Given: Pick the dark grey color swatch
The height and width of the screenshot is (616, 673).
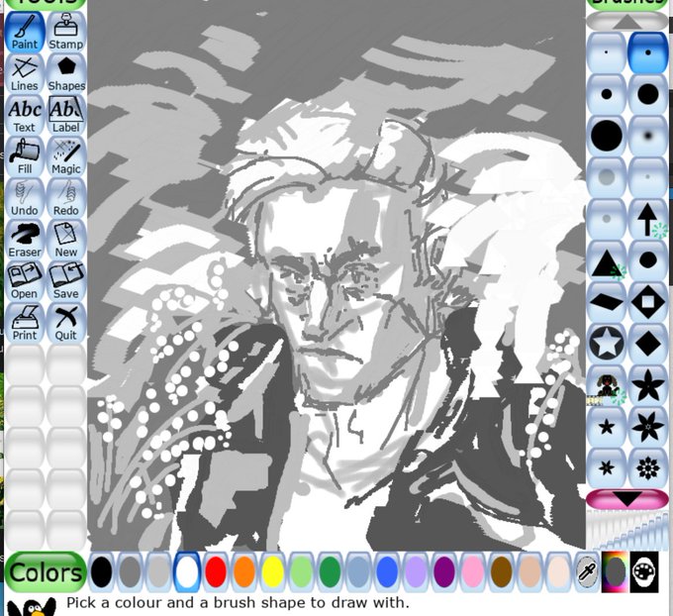Looking at the screenshot, I should pos(130,571).
